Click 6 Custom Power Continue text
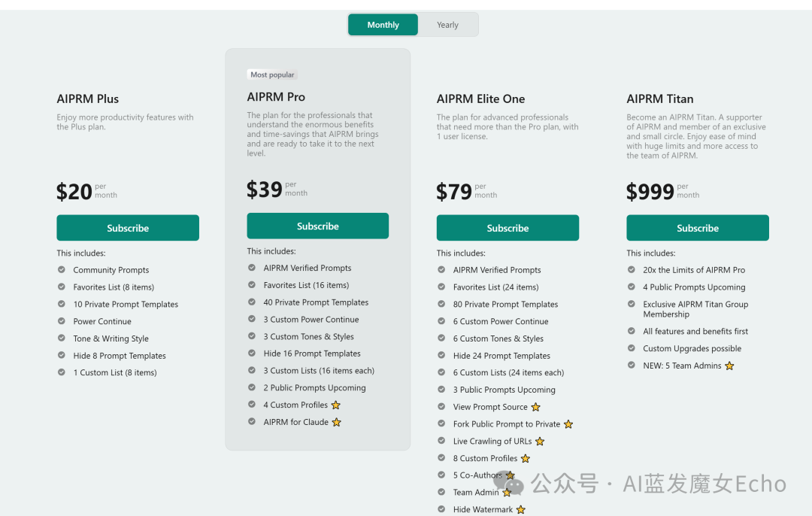Viewport: 812px width, 516px height. [501, 321]
